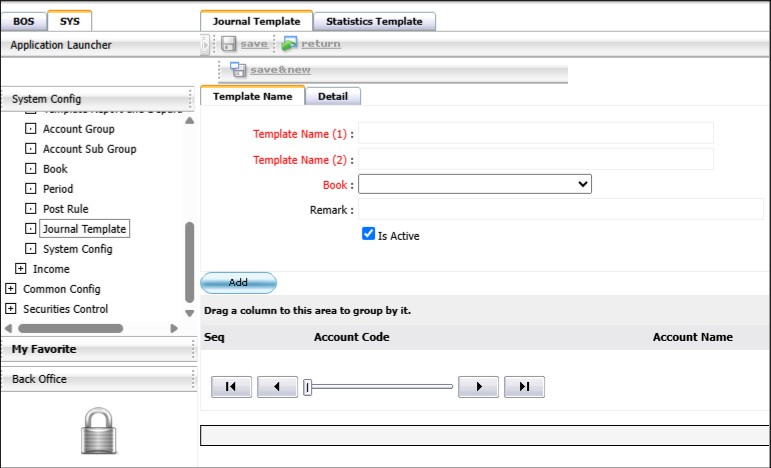Image resolution: width=771 pixels, height=468 pixels.
Task: Focus the Template Name (1) field
Action: coord(535,133)
